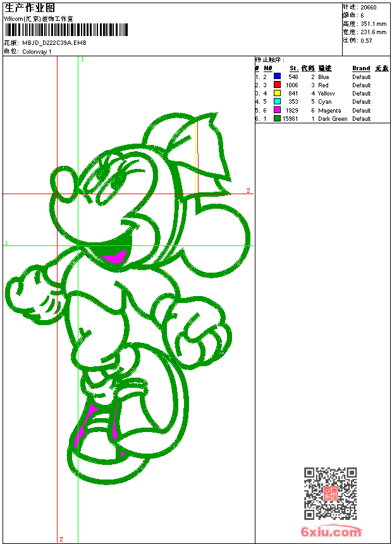Click the magenta thread swatch

(x=277, y=110)
